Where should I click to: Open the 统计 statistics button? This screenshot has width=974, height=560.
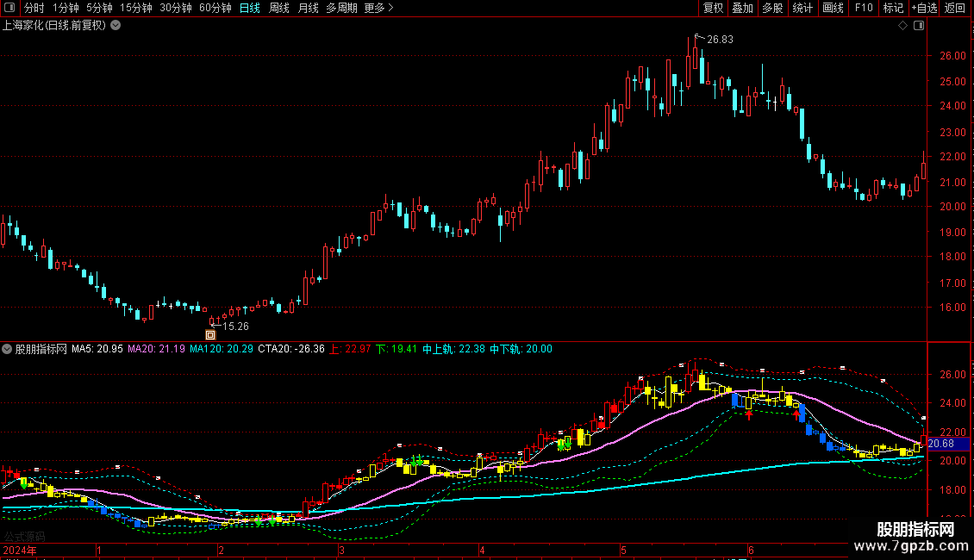802,8
